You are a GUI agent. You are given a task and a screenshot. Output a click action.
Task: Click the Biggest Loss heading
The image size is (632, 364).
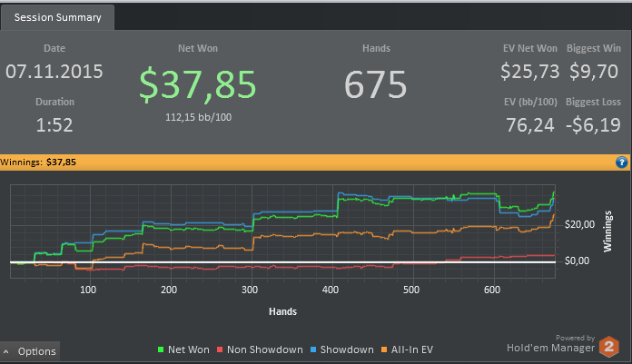point(593,102)
